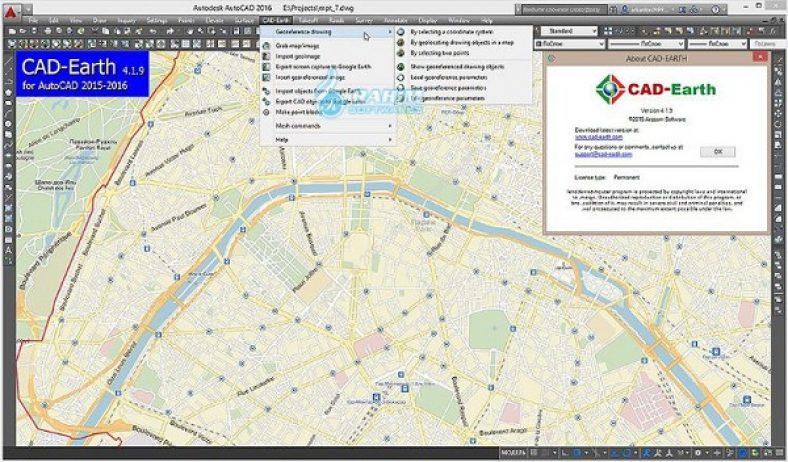Toggle grid display in status bar
The image size is (788, 462).
click(x=533, y=453)
